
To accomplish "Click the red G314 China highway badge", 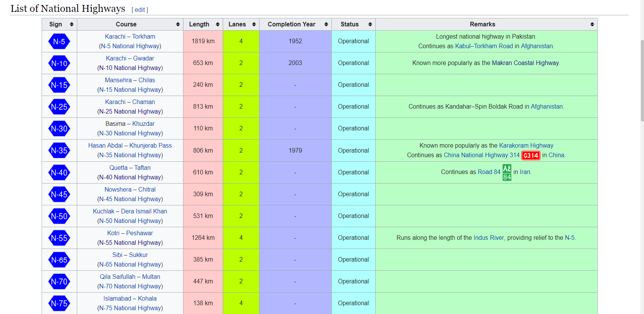I will [x=531, y=155].
